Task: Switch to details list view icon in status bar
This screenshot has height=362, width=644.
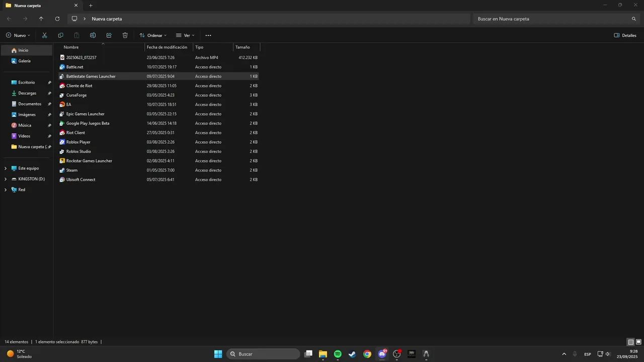Action: pos(631,342)
